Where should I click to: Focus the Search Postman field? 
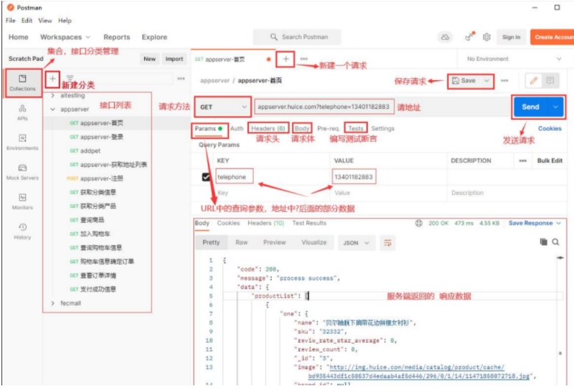click(297, 37)
